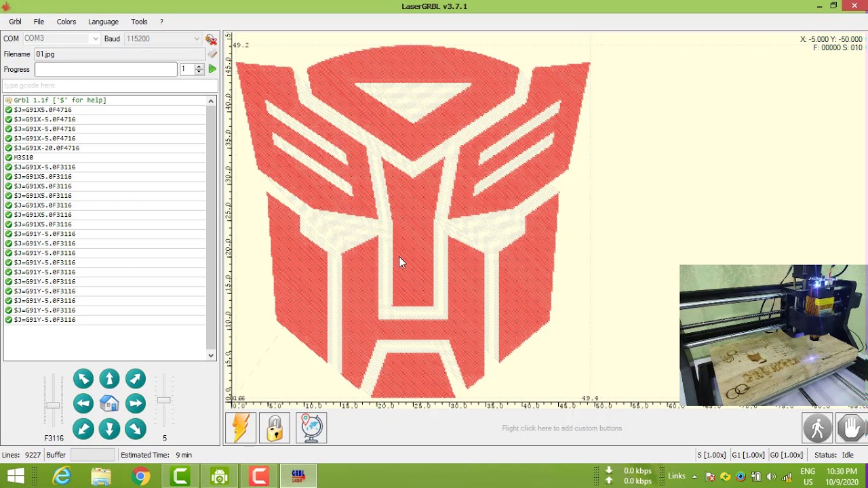Click the G0 [1.00x] override status

(786, 455)
